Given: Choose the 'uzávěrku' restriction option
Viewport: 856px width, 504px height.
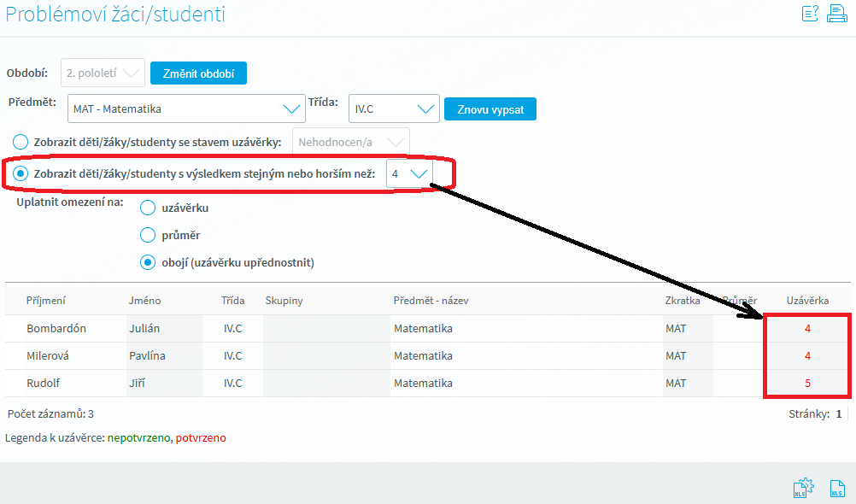Looking at the screenshot, I should pos(147,208).
